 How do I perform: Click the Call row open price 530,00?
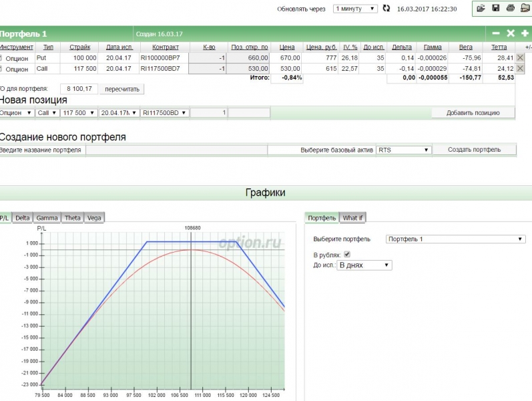pyautogui.click(x=248, y=69)
